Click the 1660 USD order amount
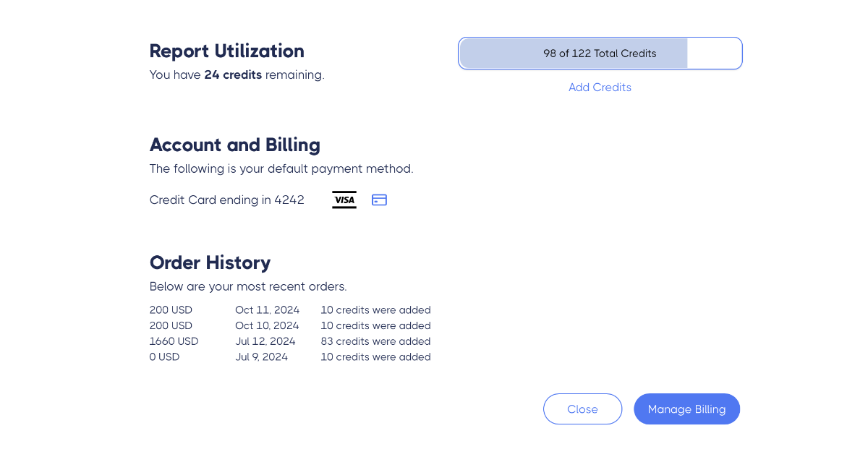The height and width of the screenshot is (470, 868). [174, 341]
